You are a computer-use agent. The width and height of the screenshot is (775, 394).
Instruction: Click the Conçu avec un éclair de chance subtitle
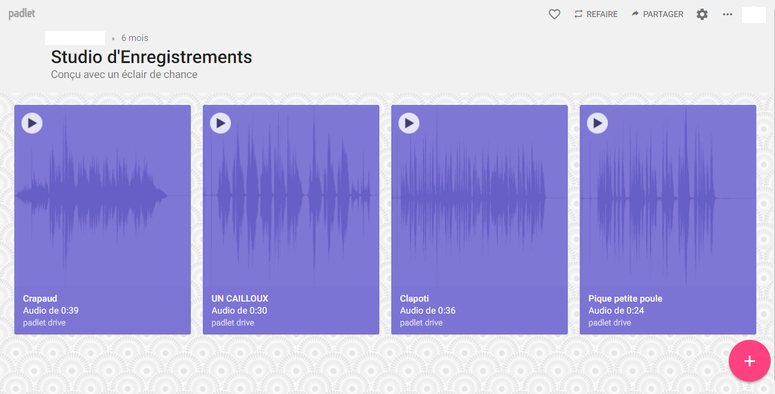[x=124, y=75]
